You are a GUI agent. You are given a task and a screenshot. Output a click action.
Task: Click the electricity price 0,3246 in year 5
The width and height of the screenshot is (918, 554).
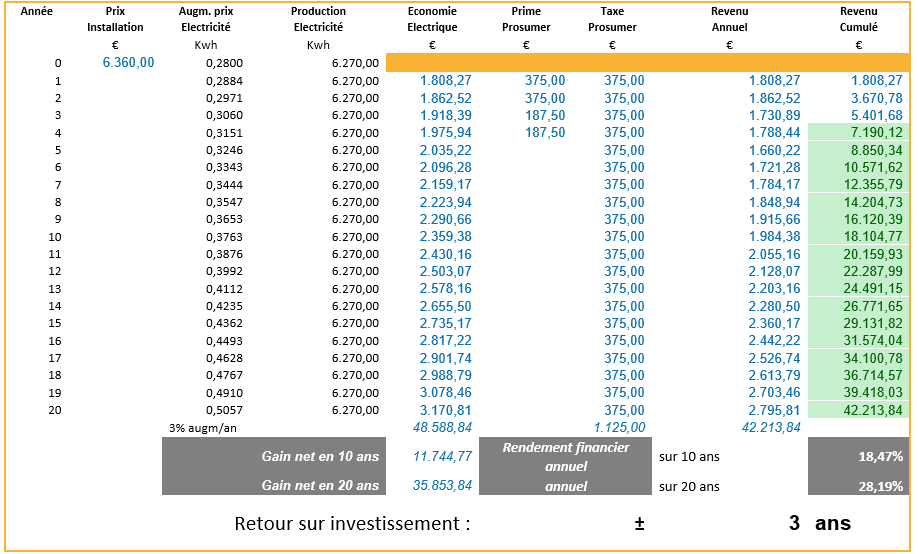click(224, 151)
